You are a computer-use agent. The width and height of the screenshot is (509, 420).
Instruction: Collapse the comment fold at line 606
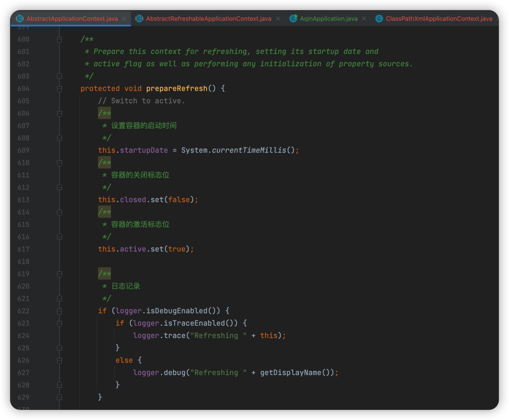pyautogui.click(x=59, y=113)
